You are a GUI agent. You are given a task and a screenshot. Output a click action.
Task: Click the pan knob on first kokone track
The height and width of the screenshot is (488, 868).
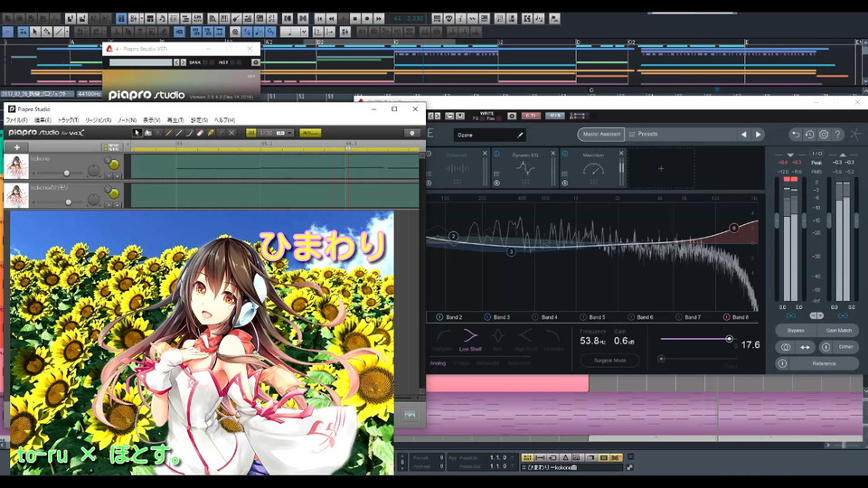tap(93, 171)
